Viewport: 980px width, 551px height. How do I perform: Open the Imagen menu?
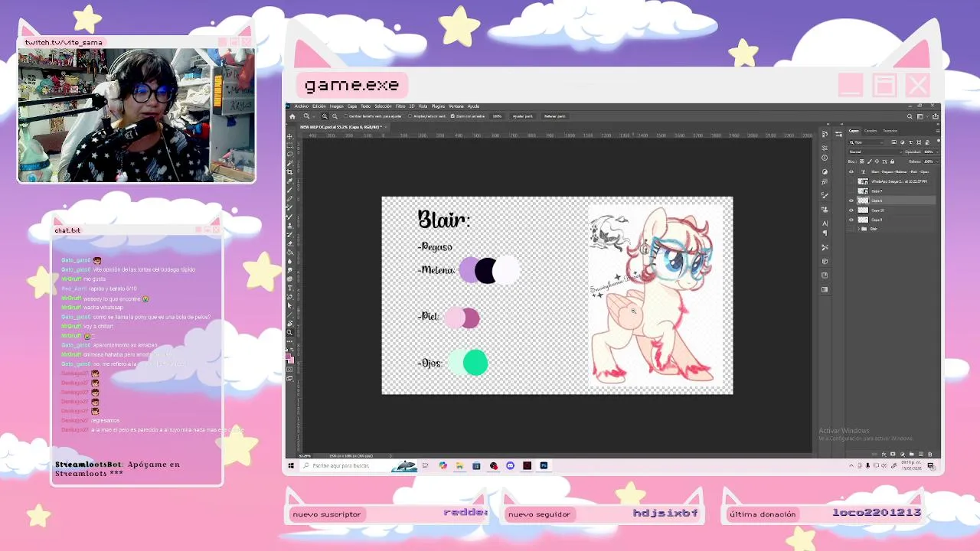click(x=337, y=106)
